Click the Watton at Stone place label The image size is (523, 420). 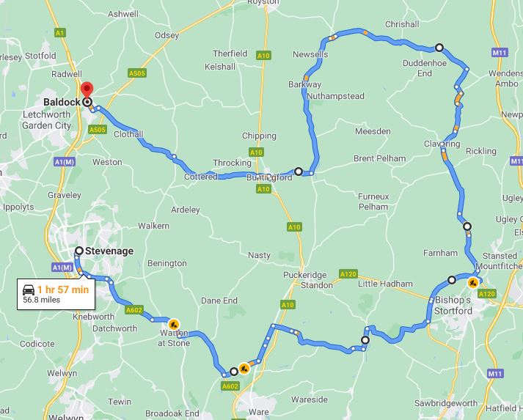174,338
